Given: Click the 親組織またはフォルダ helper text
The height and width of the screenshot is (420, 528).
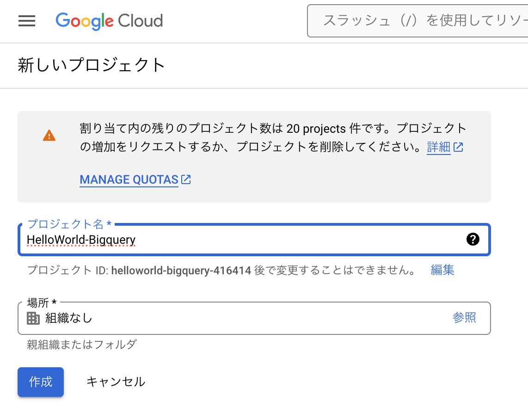Looking at the screenshot, I should [82, 345].
